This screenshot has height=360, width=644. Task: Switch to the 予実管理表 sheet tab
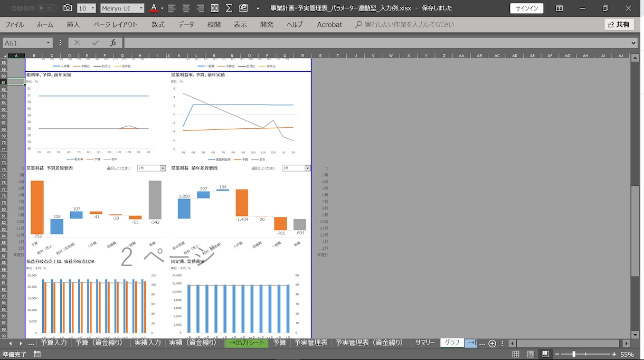[311, 343]
